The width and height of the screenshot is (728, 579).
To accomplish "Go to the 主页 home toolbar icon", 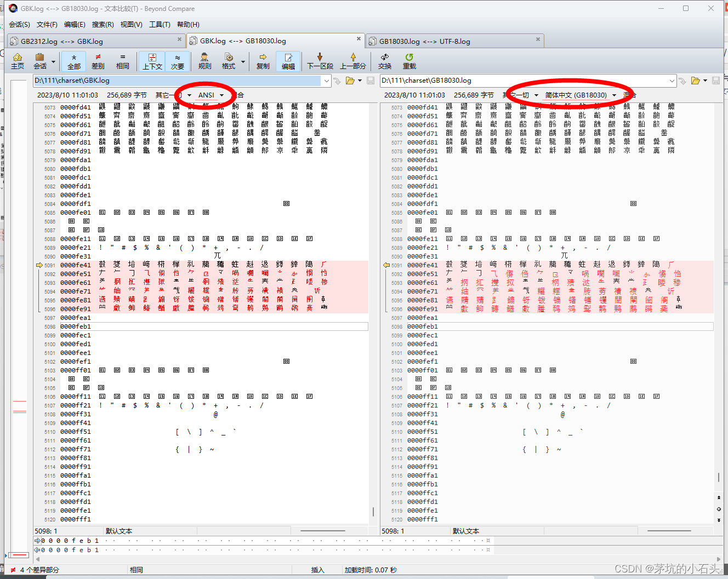I will 18,61.
